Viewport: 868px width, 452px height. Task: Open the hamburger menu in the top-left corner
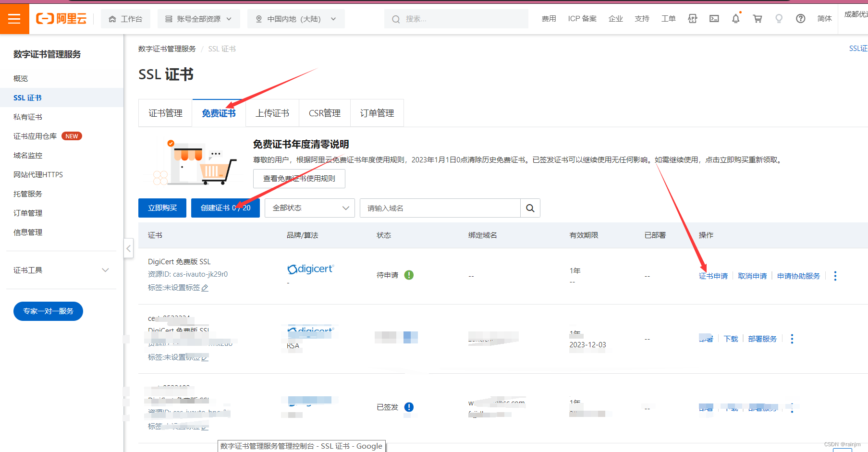(14, 19)
